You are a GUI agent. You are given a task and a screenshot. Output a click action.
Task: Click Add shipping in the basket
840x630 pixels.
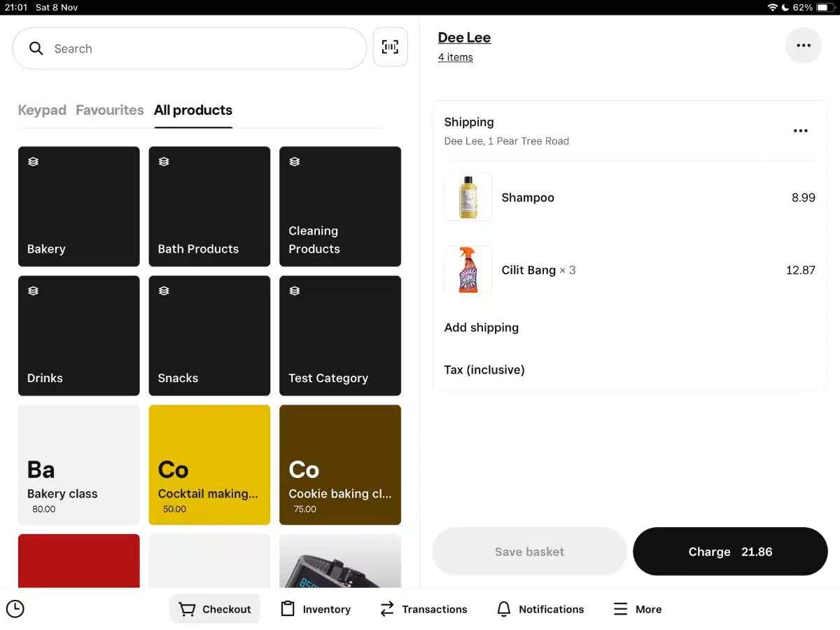point(481,327)
